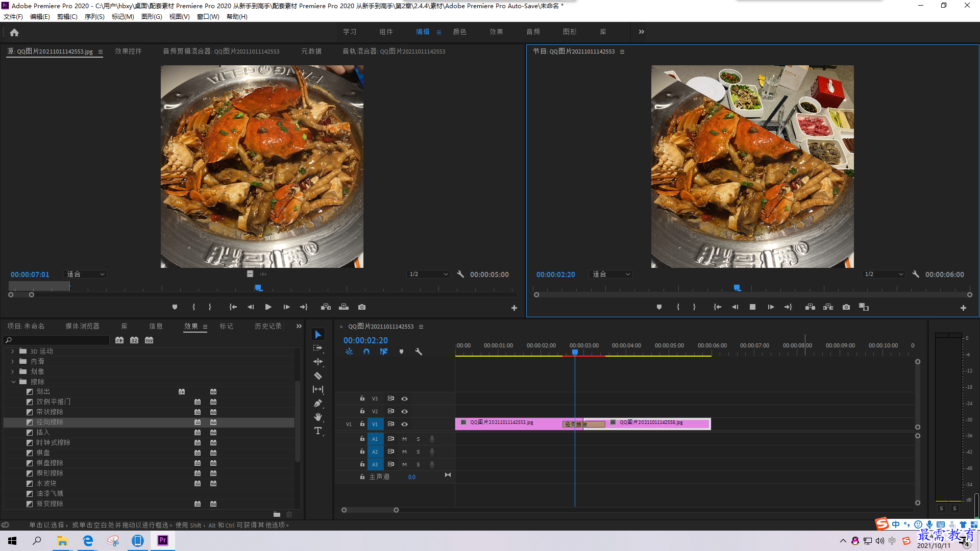The height and width of the screenshot is (551, 980).
Task: Expand the 内滑 folder
Action: [x=13, y=361]
